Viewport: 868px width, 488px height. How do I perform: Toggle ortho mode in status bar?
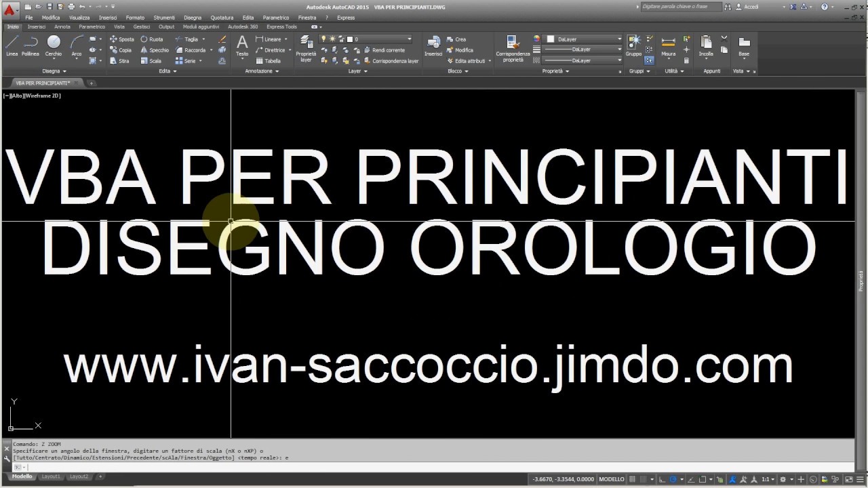[x=662, y=479]
